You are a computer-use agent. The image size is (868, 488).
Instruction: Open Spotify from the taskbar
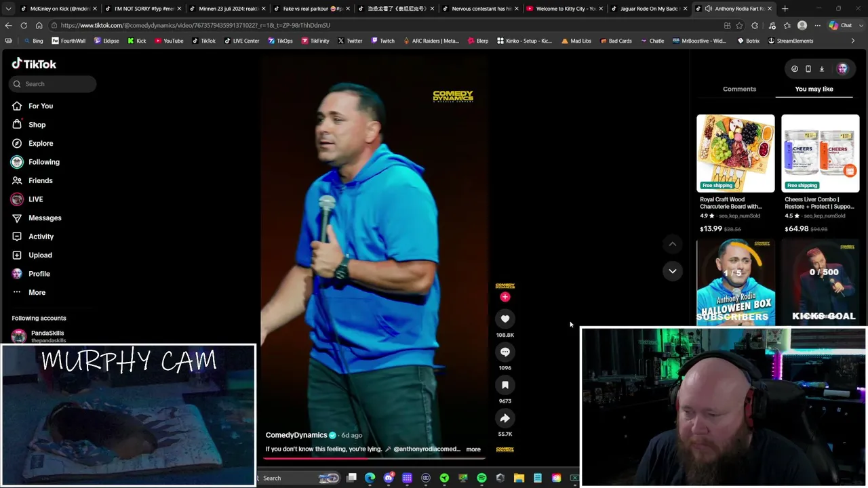coord(481,478)
